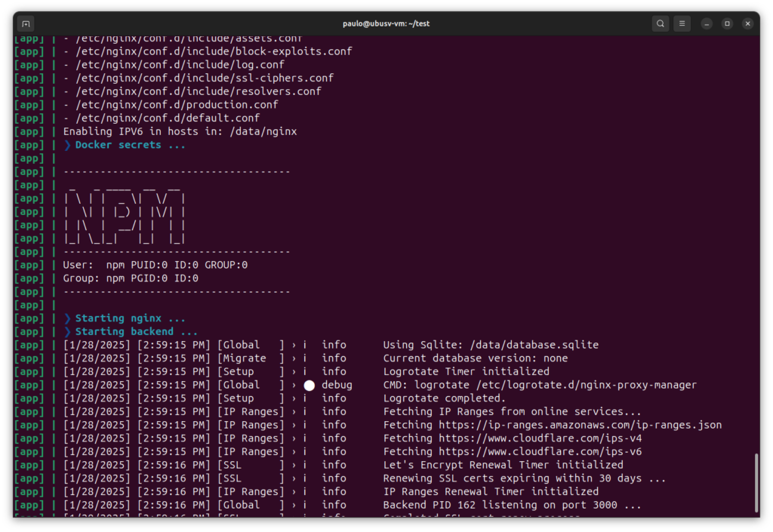Close the terminal window

coord(747,23)
